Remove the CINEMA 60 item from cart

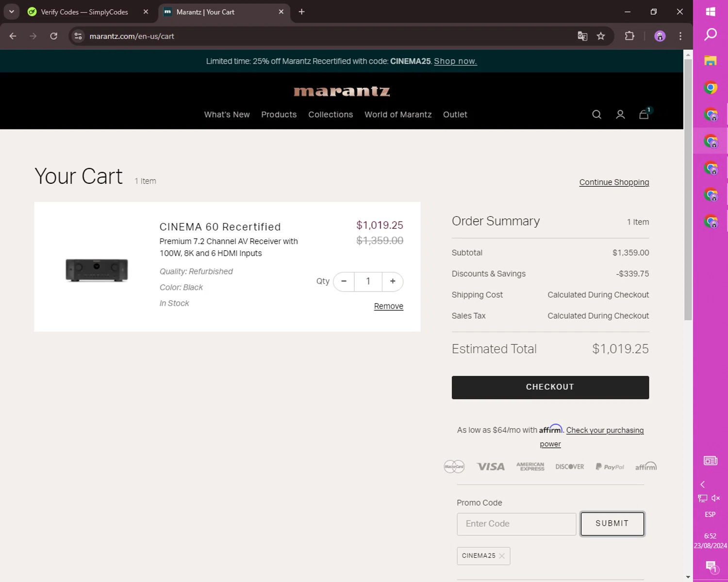[388, 306]
